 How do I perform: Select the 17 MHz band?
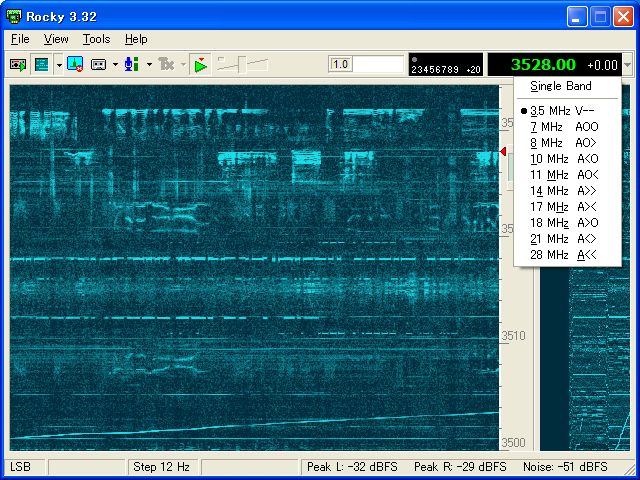click(x=567, y=207)
